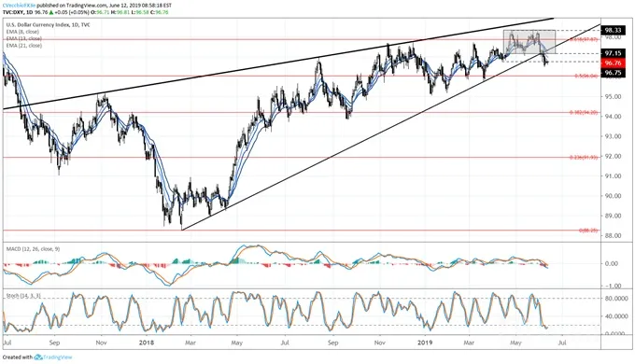Click the 89.00 price axis label

613,216
